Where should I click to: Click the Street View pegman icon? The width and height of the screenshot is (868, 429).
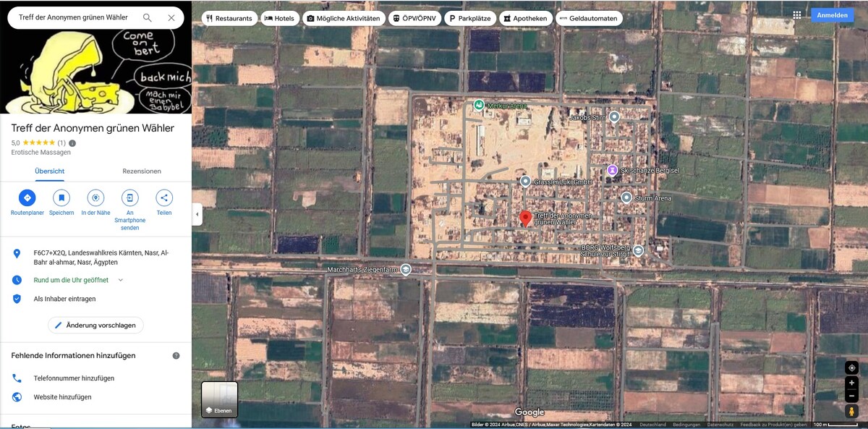click(x=851, y=412)
